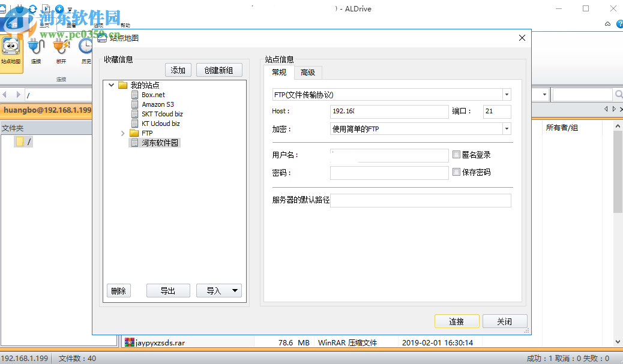Open the FTP protocol dropdown

pos(507,94)
